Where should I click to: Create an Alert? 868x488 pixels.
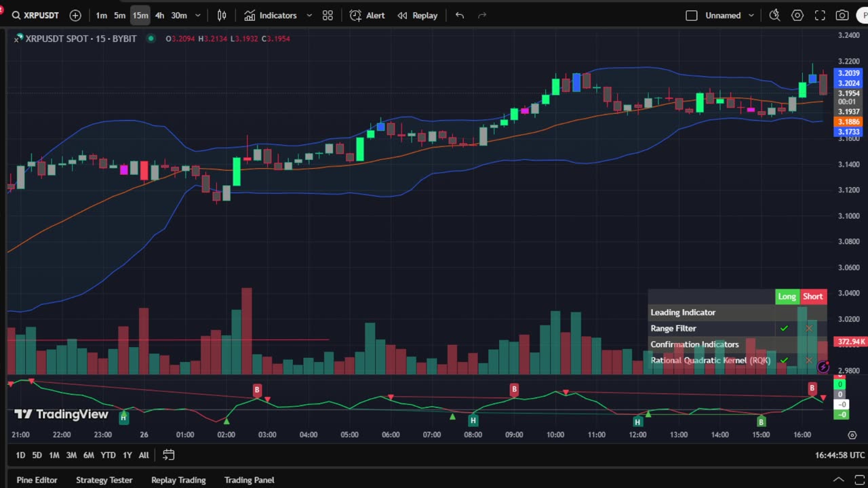pyautogui.click(x=367, y=15)
